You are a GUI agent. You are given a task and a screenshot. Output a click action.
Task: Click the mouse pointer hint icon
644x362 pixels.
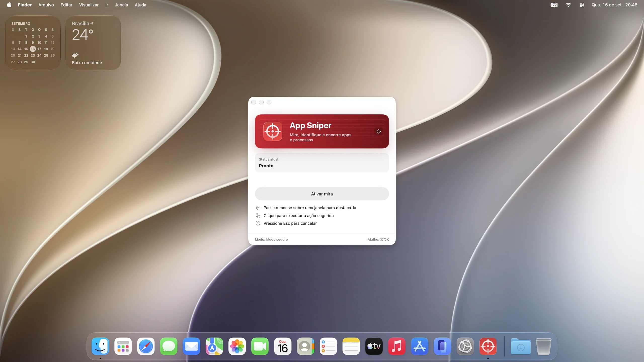[258, 208]
